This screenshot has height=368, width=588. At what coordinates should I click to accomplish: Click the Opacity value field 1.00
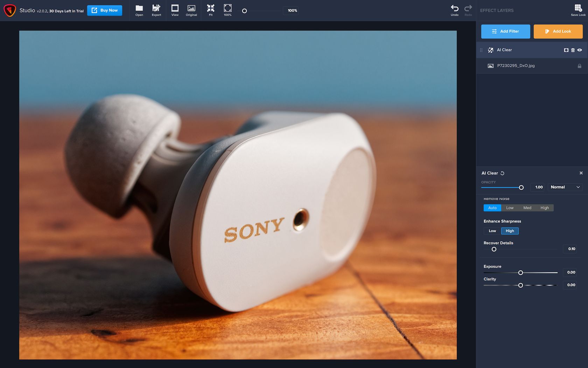(538, 187)
